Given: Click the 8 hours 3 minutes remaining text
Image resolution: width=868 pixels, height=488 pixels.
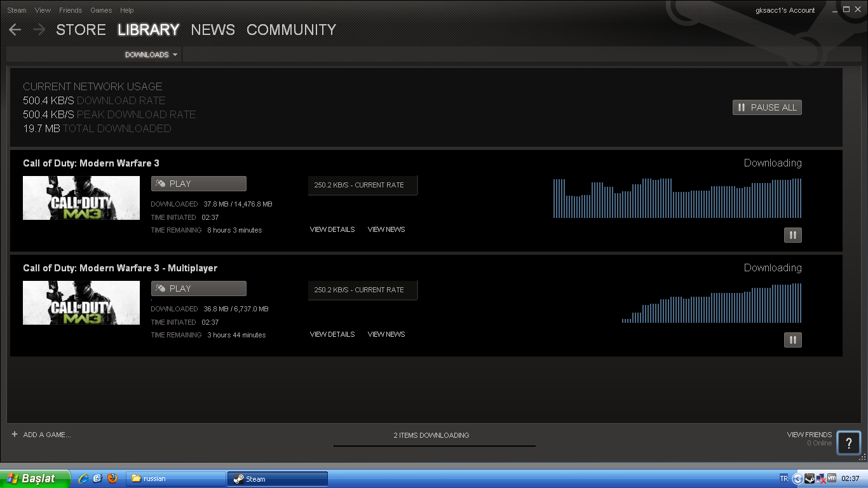Looking at the screenshot, I should point(234,230).
